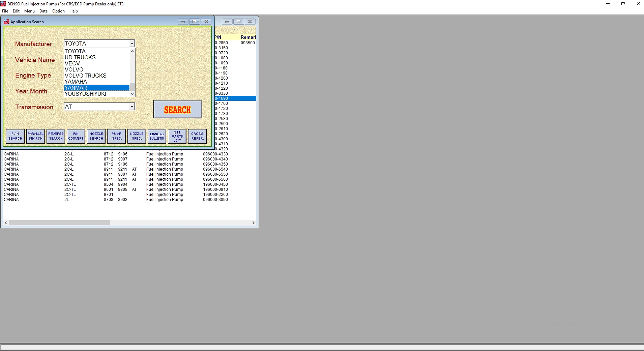Select part number 096000-4350
Image resolution: width=644 pixels, height=351 pixels.
(215, 164)
